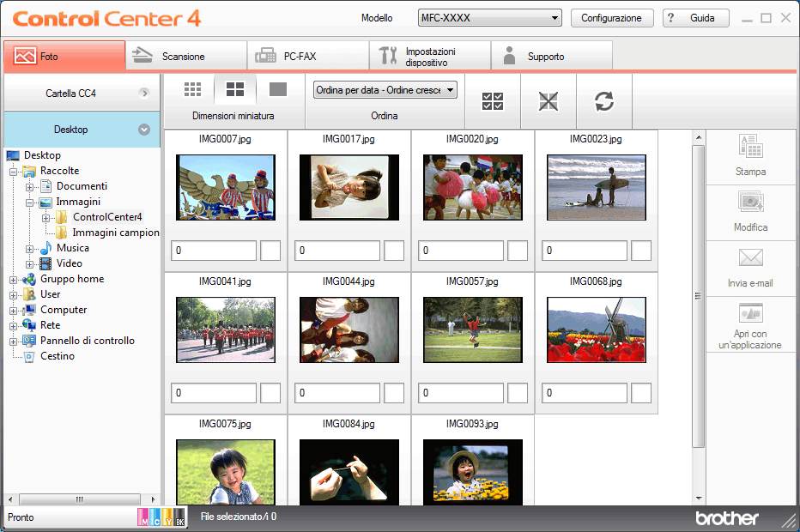
Task: Switch to the Scansione tab
Action: (186, 56)
